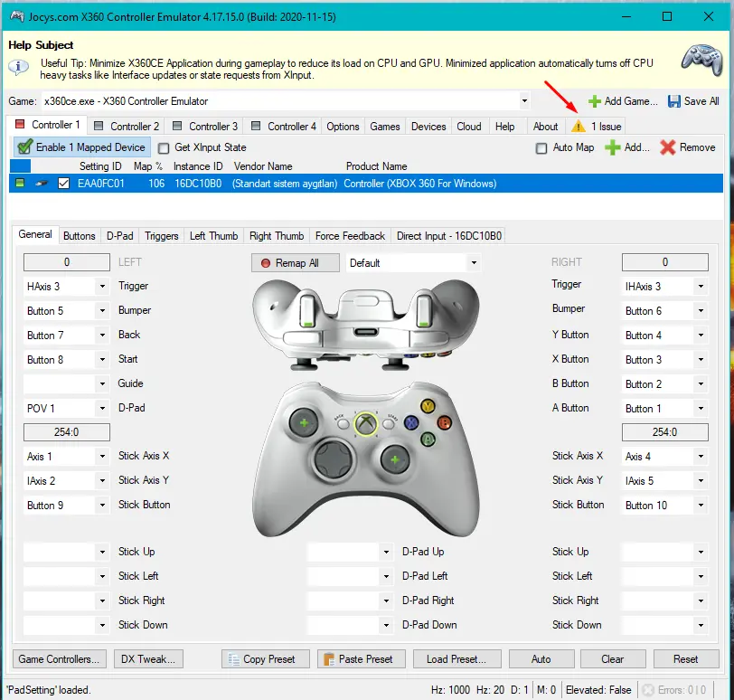Screen dimensions: 734x700
Task: Open the D-Pad Up mapping dropdown
Action: [386, 552]
